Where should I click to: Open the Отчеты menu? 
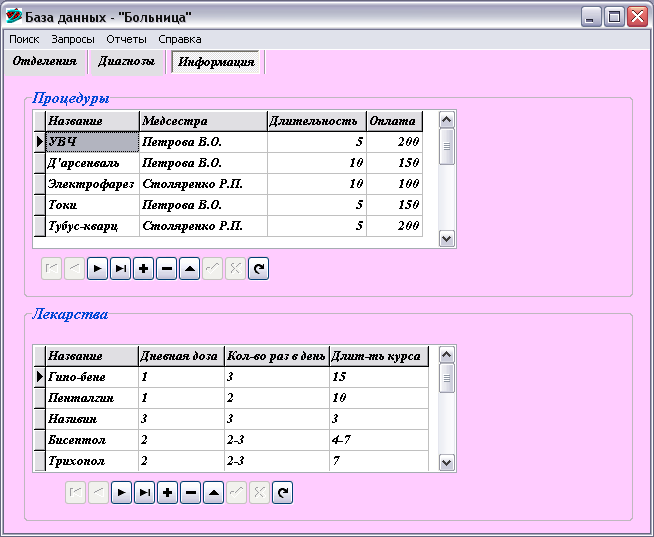tap(126, 39)
